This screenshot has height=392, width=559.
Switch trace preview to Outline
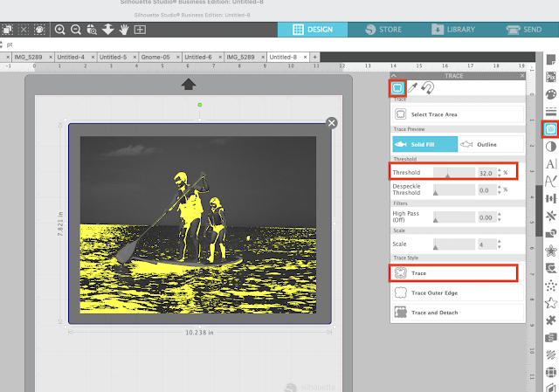pos(491,144)
